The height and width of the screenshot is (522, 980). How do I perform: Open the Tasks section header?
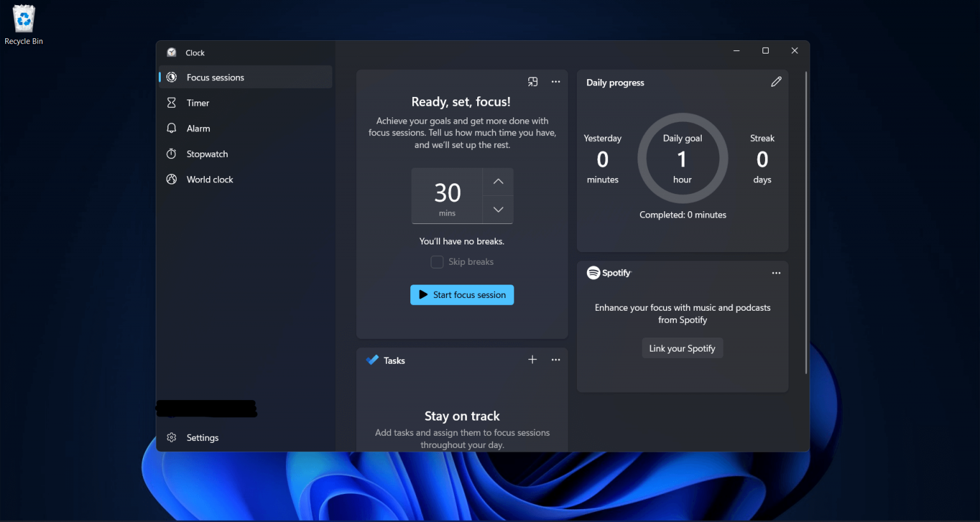coord(394,360)
